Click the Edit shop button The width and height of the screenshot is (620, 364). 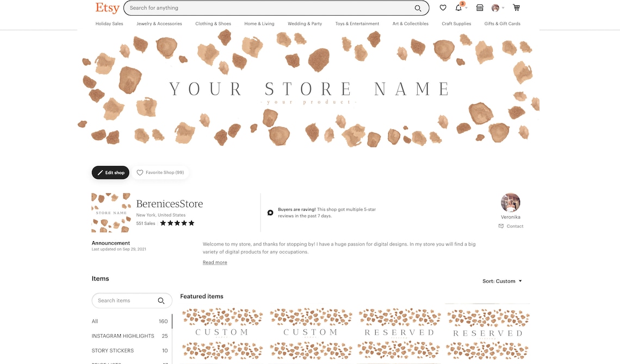(x=110, y=172)
